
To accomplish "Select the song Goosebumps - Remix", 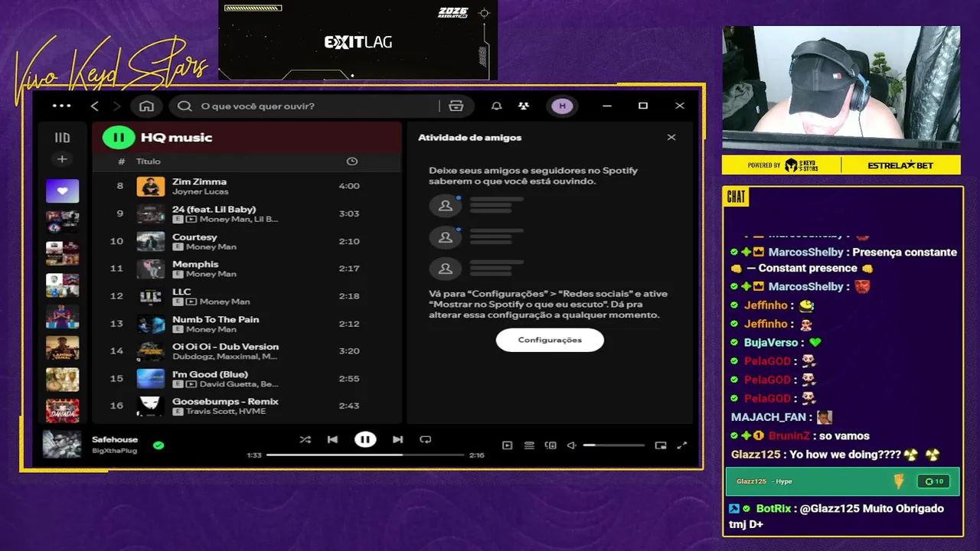I will click(247, 406).
